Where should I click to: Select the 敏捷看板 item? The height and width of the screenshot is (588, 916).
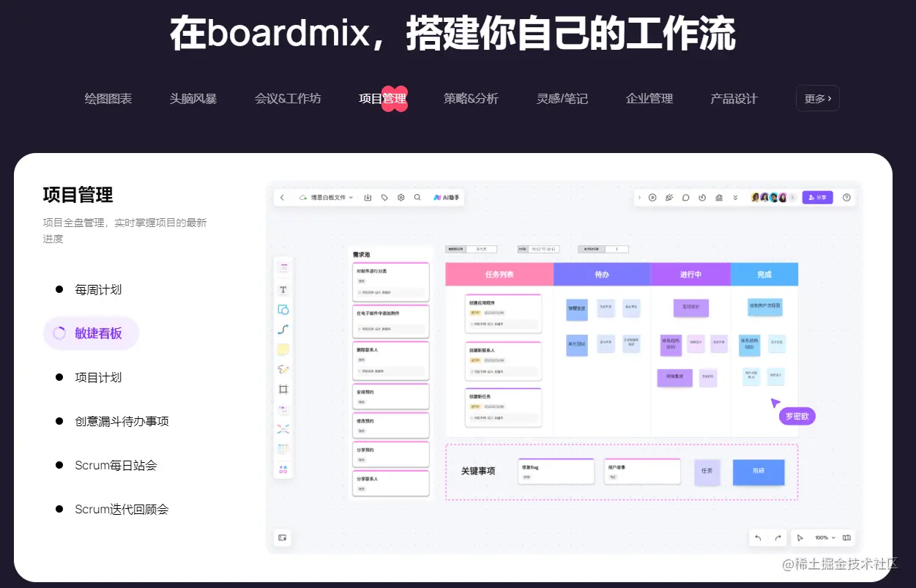(92, 333)
